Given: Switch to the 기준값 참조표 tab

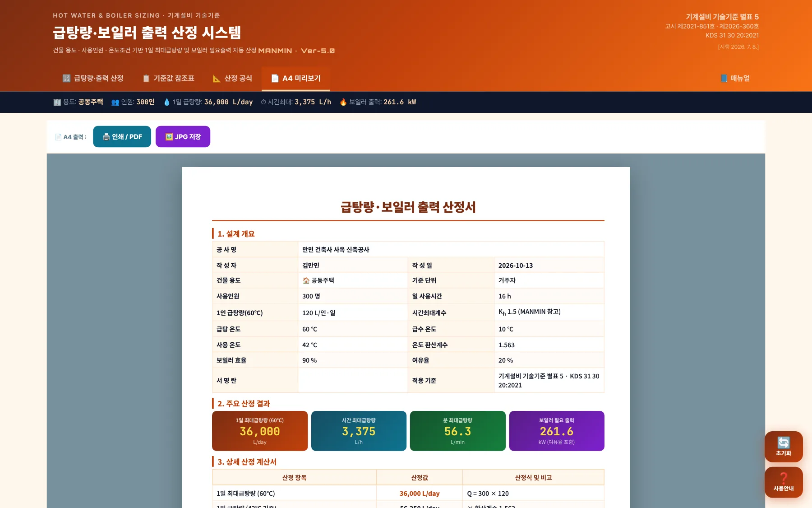Looking at the screenshot, I should [x=168, y=79].
